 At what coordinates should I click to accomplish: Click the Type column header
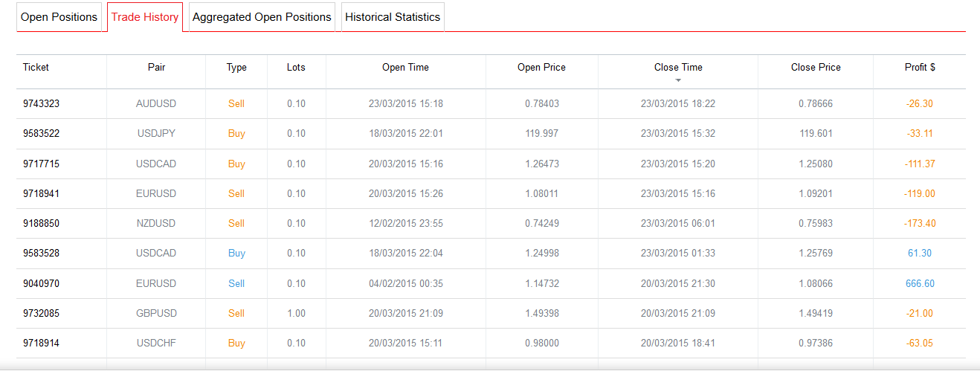tap(236, 67)
